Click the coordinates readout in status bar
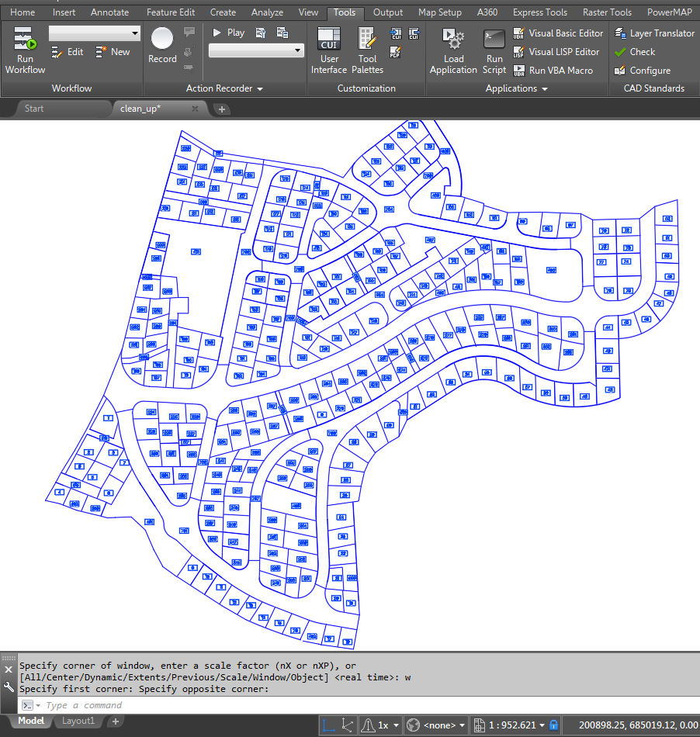Screen dimensions: 700x737 pyautogui.click(x=638, y=725)
